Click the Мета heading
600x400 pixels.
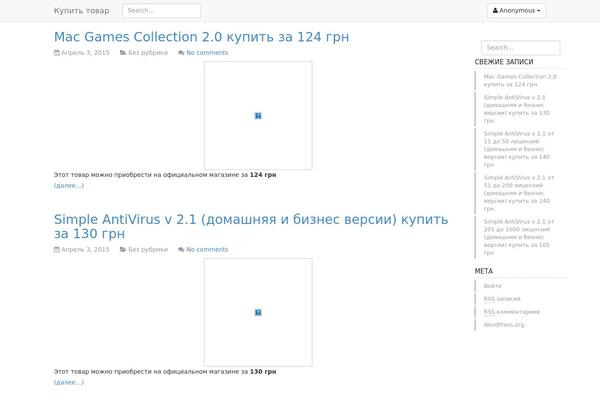[x=484, y=271]
